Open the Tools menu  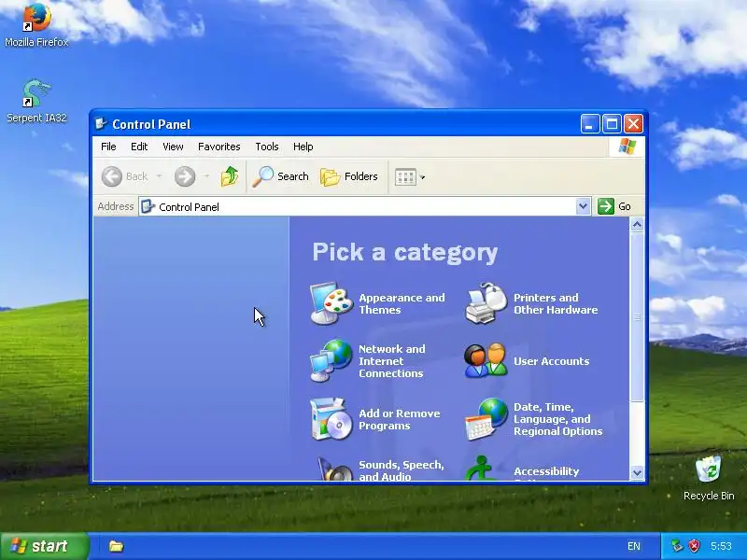point(267,147)
